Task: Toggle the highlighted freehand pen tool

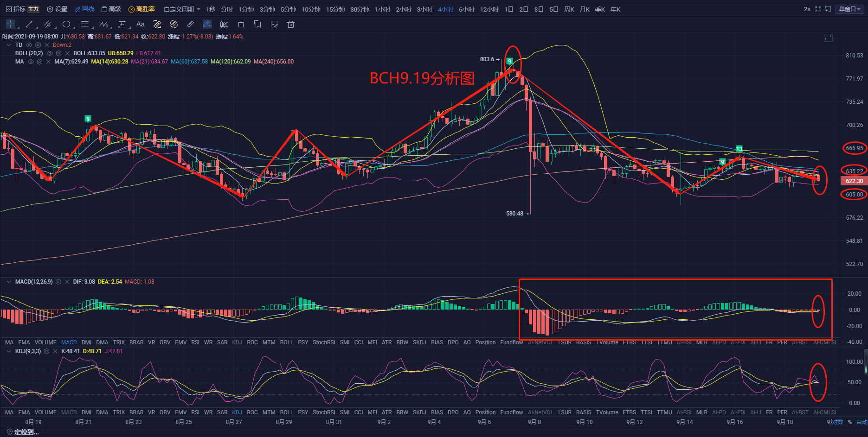Action: [x=207, y=24]
